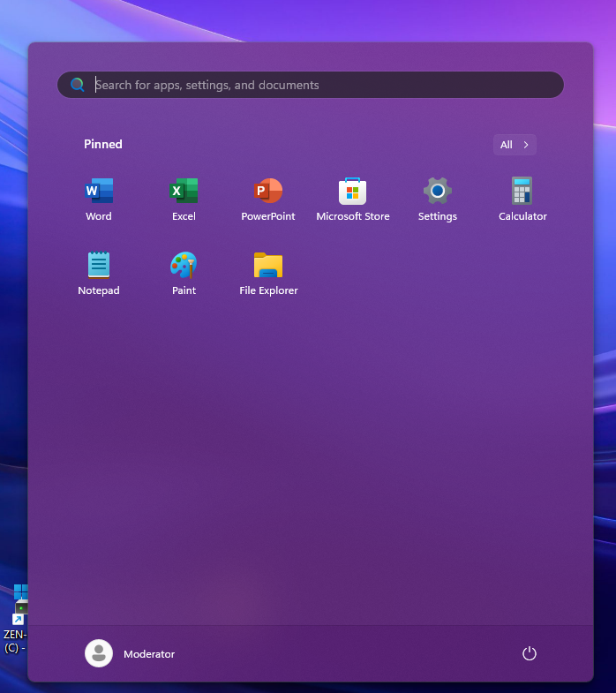Launch the Calculator app

coord(522,200)
